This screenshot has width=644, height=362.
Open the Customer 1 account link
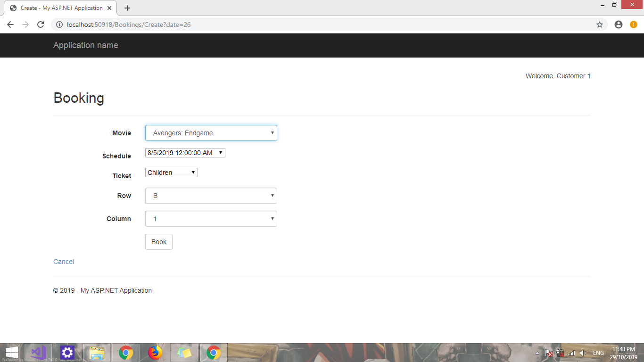pos(574,76)
